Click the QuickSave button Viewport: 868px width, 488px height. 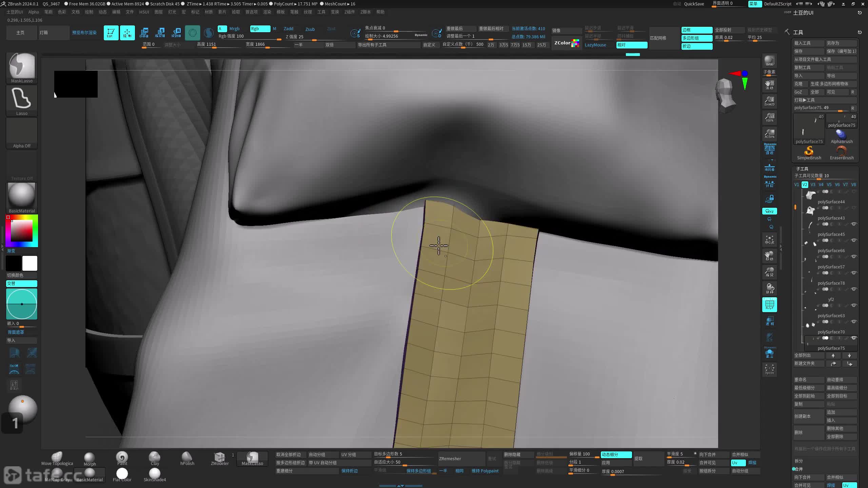pos(694,4)
